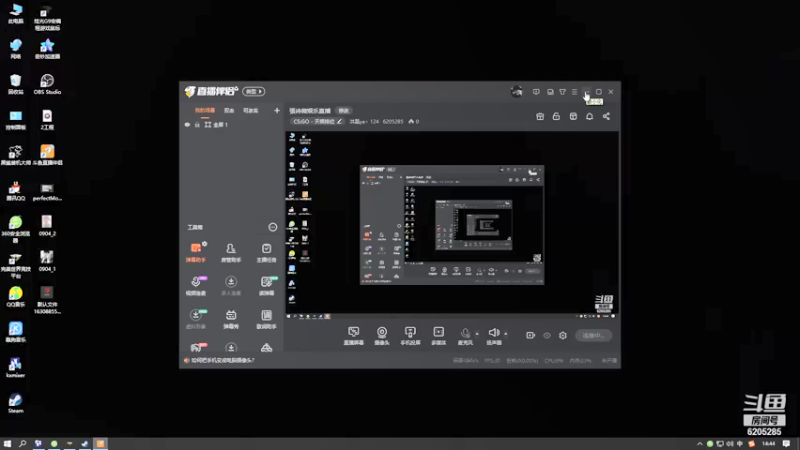Click the shop icon left of the bell
800x450 pixels.
(573, 116)
